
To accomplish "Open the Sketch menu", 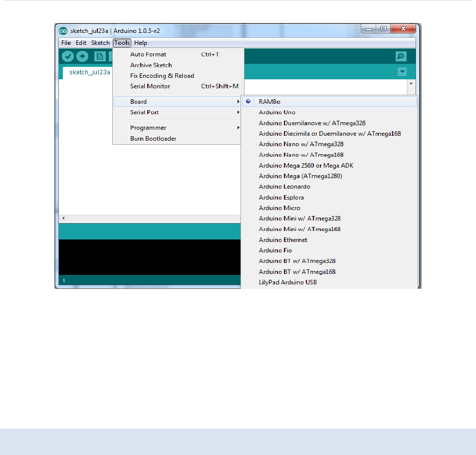I will (100, 43).
